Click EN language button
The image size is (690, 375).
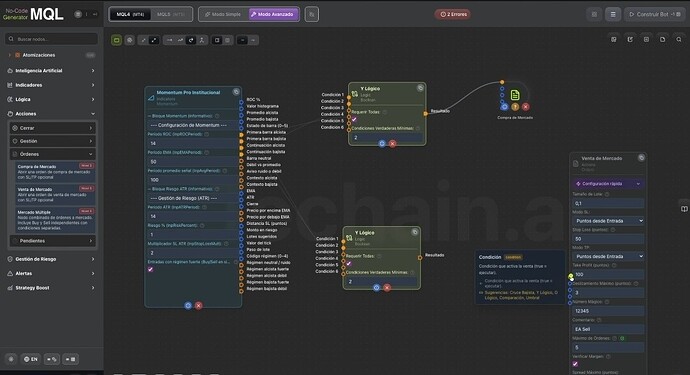(30, 359)
